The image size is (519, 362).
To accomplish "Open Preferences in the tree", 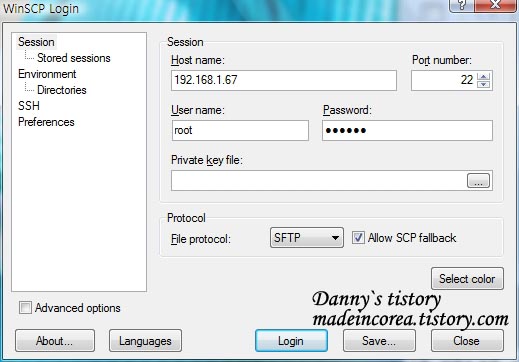I will [x=46, y=122].
